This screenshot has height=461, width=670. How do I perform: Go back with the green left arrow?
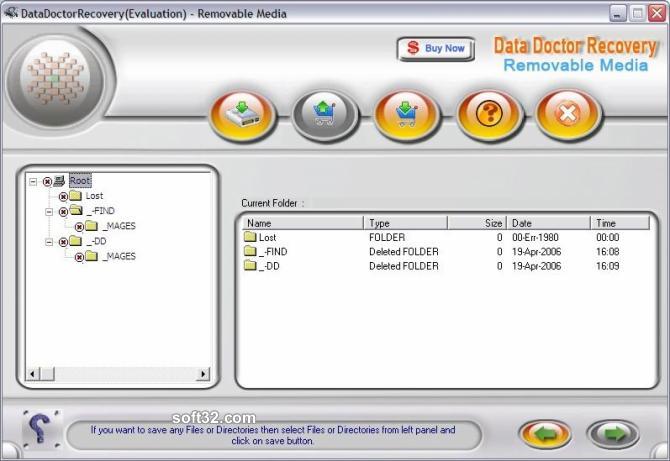[x=545, y=435]
